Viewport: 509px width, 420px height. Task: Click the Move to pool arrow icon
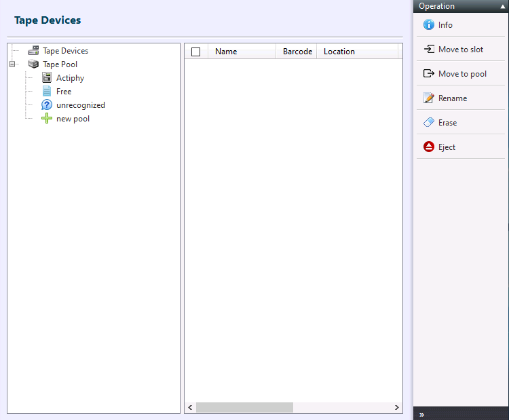[x=428, y=74]
